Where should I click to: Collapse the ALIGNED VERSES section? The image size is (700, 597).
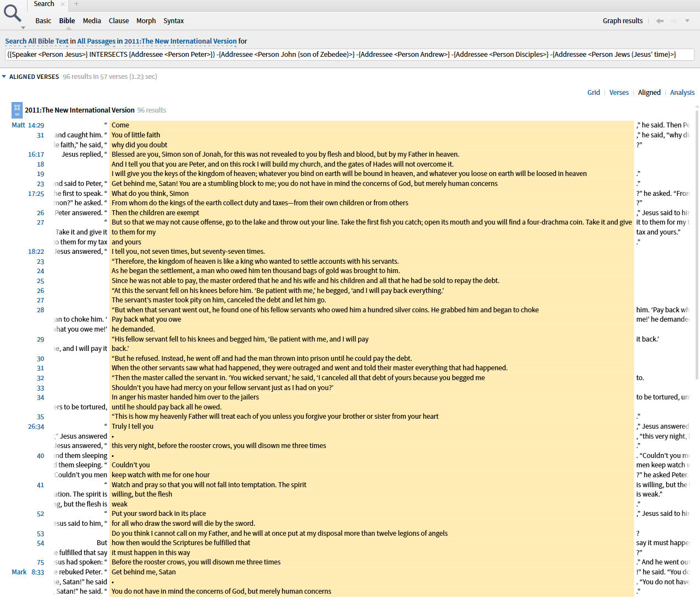[4, 77]
